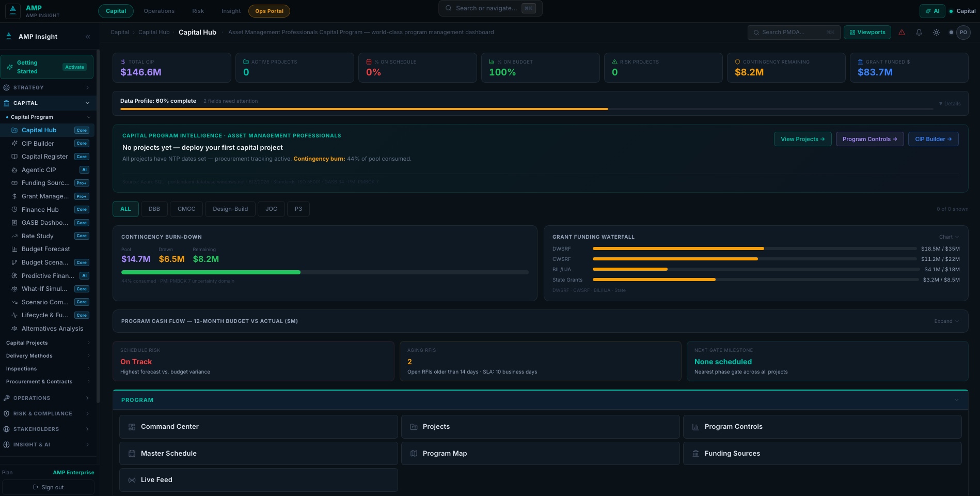Click the Capital Hub breadcrumb link
The height and width of the screenshot is (496, 980).
[154, 32]
